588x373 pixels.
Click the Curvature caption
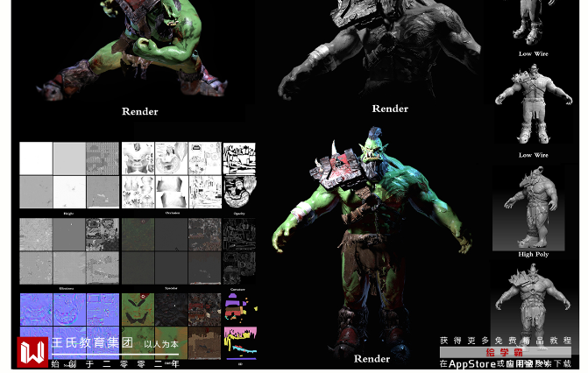[x=237, y=290]
